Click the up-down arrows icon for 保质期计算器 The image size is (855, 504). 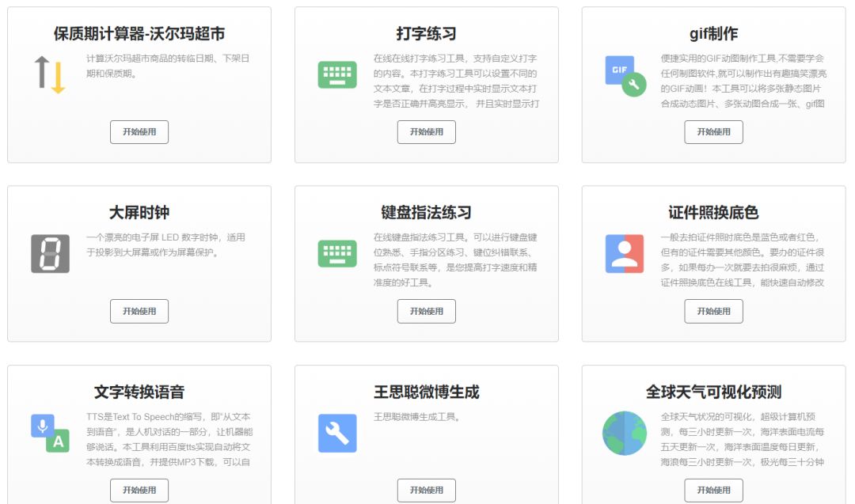[x=50, y=75]
